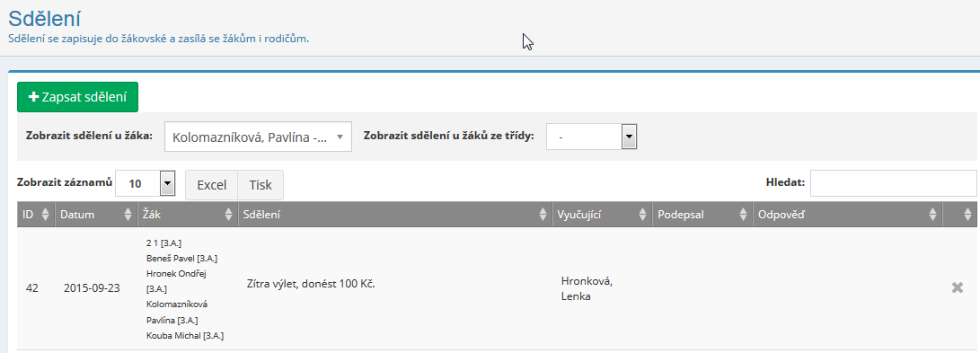This screenshot has height=353, width=980.
Task: Sort by the Vyučující column arrows
Action: tap(642, 215)
